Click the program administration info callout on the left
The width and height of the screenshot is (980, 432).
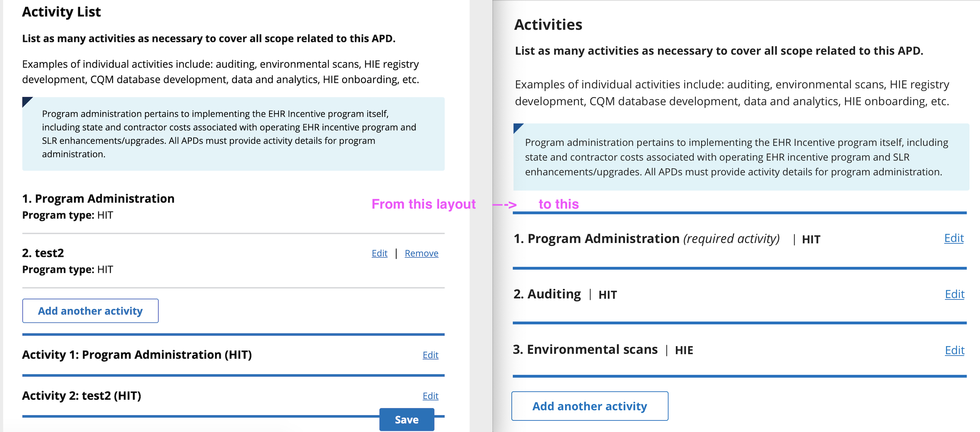coord(233,134)
